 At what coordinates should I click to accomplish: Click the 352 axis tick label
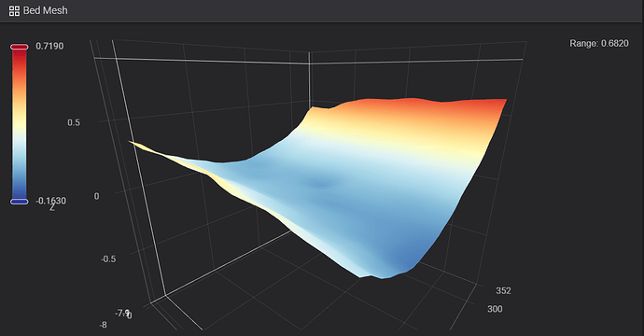(503, 291)
